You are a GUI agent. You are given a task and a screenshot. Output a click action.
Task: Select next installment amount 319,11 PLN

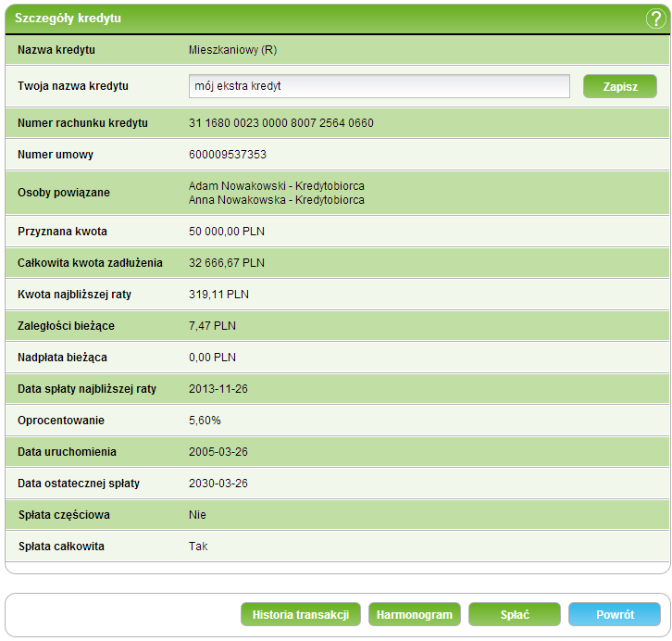[219, 295]
